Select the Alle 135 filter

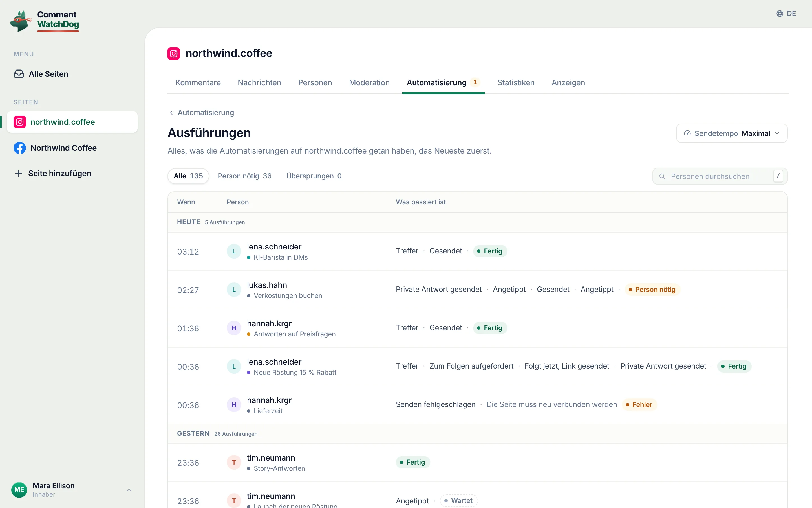[x=188, y=176]
